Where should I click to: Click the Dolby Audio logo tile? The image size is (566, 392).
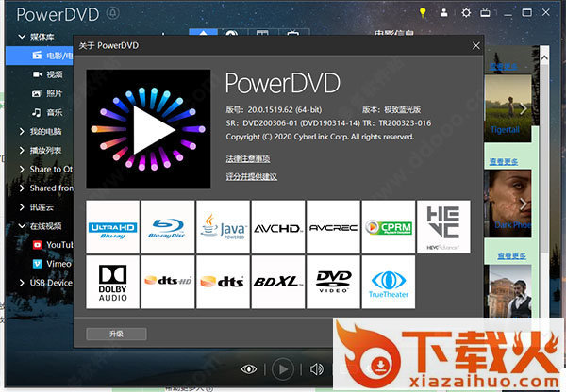(112, 282)
